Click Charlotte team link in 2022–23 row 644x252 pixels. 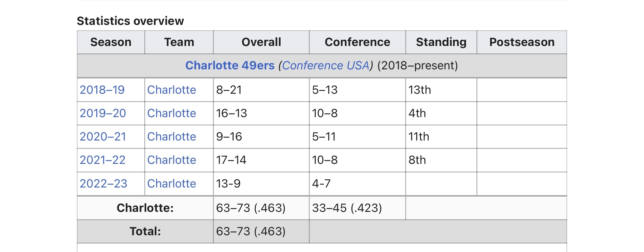click(172, 184)
